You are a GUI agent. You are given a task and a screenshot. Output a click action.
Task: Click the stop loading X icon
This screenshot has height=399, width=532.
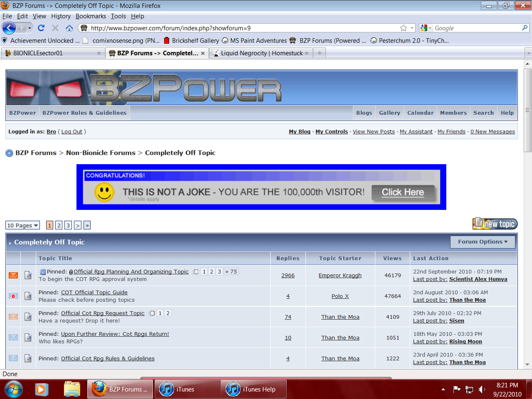pos(55,28)
